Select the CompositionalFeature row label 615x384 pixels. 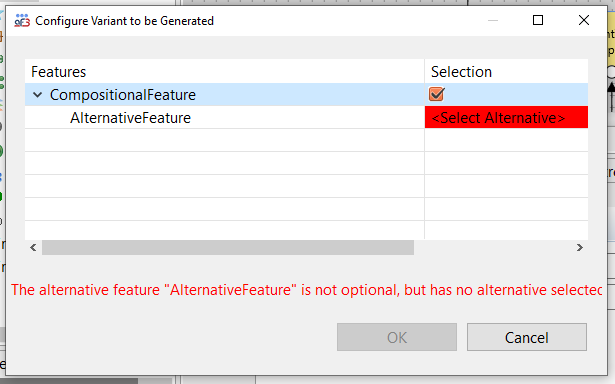point(123,95)
